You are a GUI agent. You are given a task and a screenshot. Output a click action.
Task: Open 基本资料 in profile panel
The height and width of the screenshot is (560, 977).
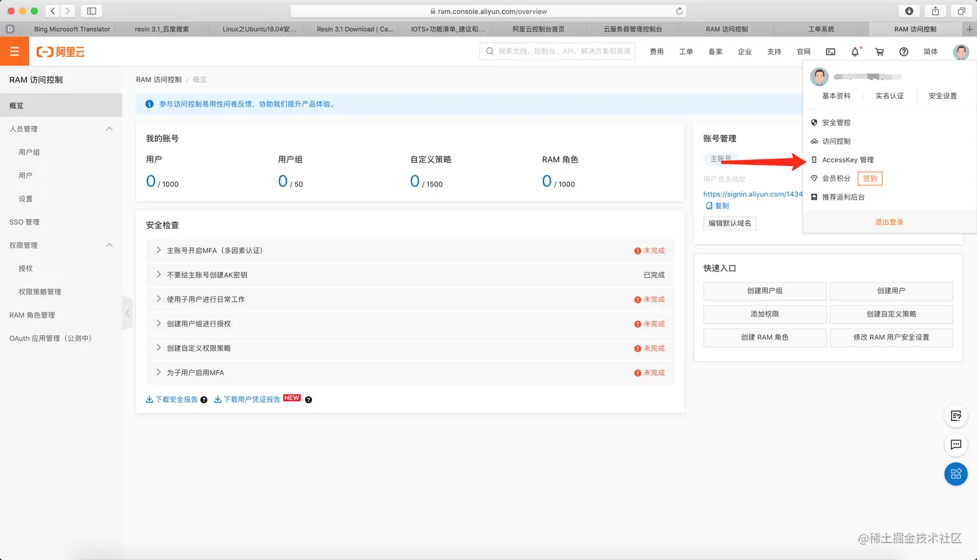point(836,96)
